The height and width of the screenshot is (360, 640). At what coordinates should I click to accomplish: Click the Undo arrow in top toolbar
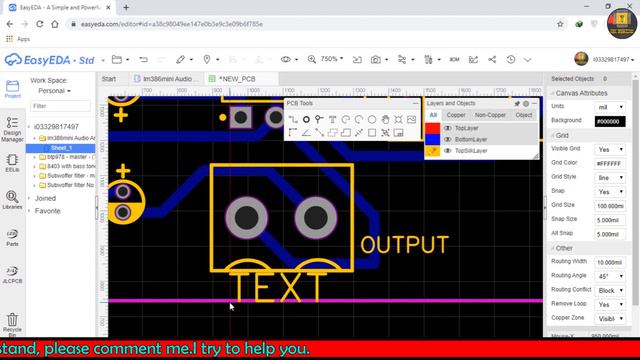coord(143,60)
